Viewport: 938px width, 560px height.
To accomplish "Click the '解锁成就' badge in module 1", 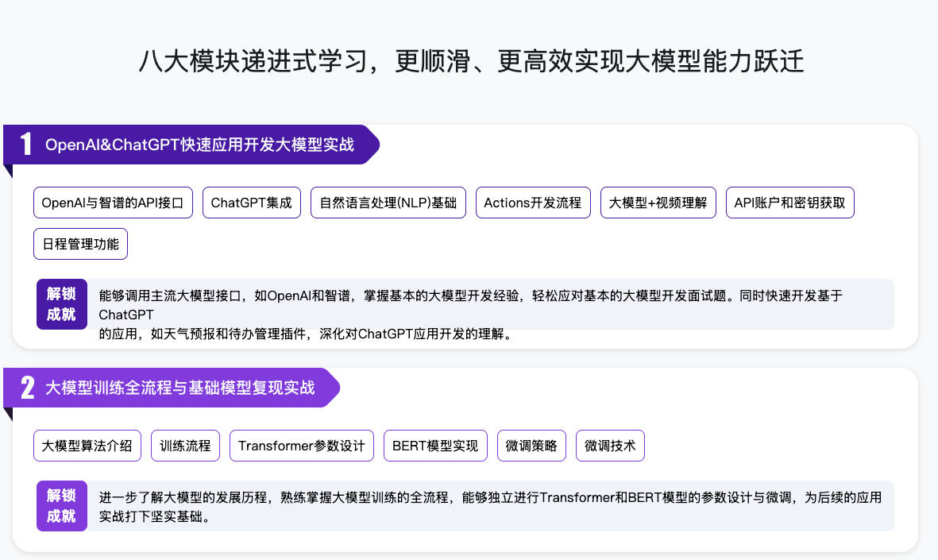I will tap(61, 303).
